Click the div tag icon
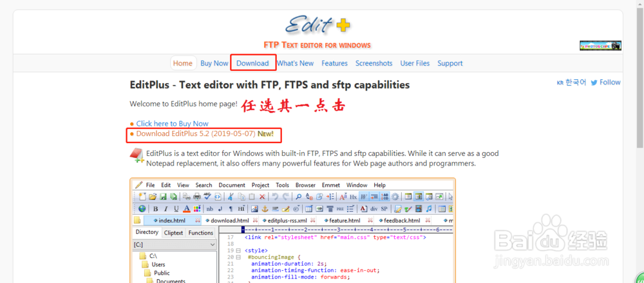 point(374,209)
